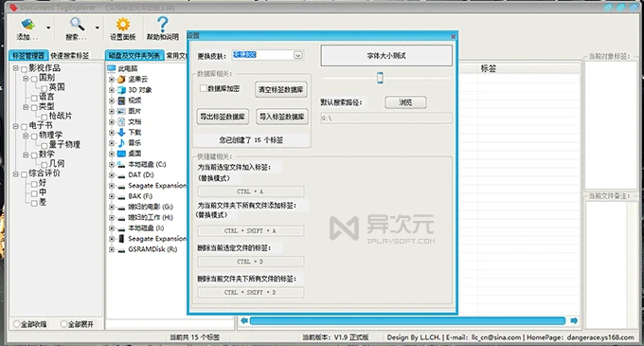Select the 坚果云 folder icon
This screenshot has height=346, width=644.
pos(121,79)
